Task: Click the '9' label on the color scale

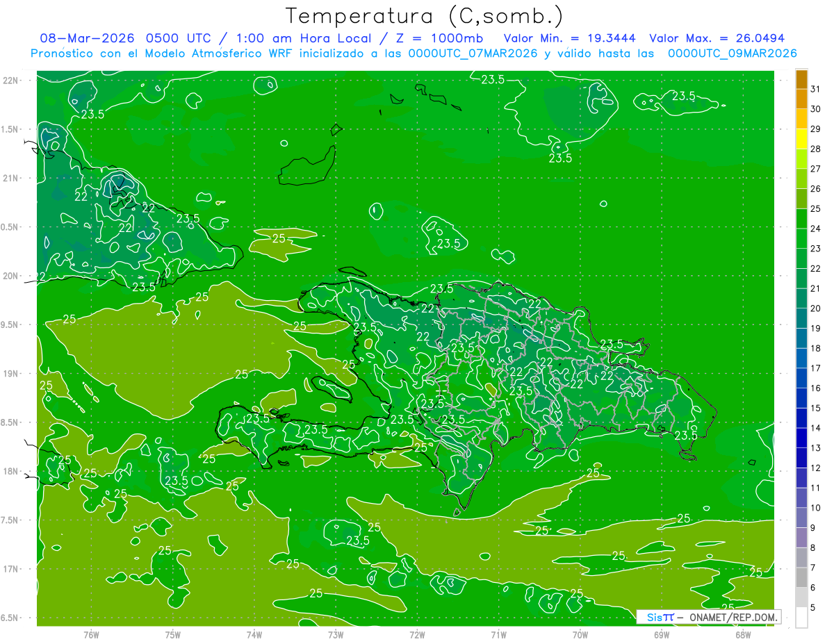Action: click(x=812, y=528)
